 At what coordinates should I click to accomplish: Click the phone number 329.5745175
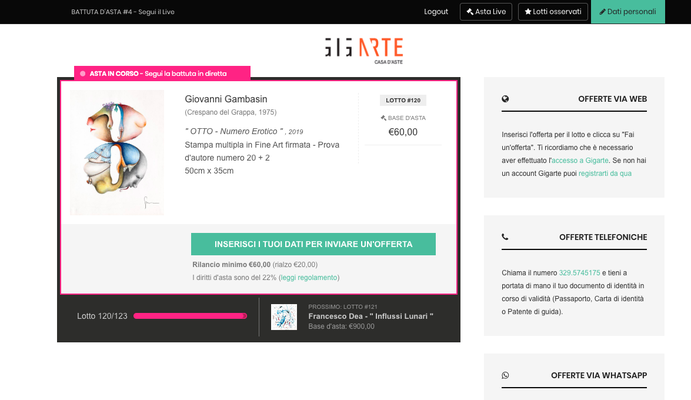tap(579, 273)
